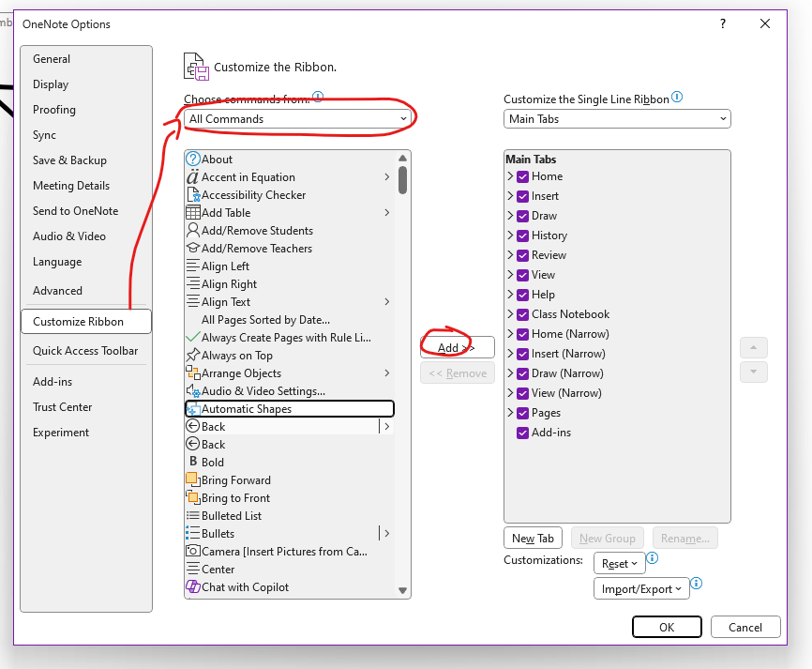
Task: Click the info icon beside Single Line Ribbon label
Action: (677, 97)
